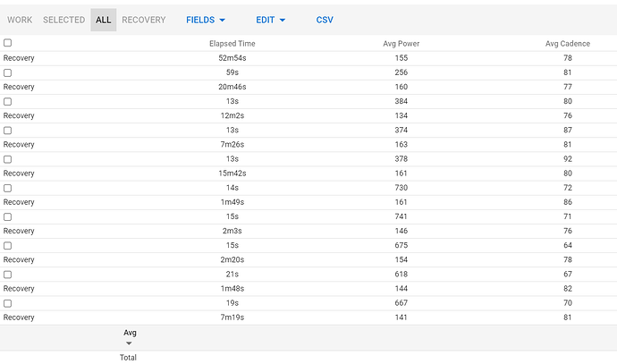Click the Recovery label in the 52m54s row
This screenshot has width=617, height=364.
20,57
